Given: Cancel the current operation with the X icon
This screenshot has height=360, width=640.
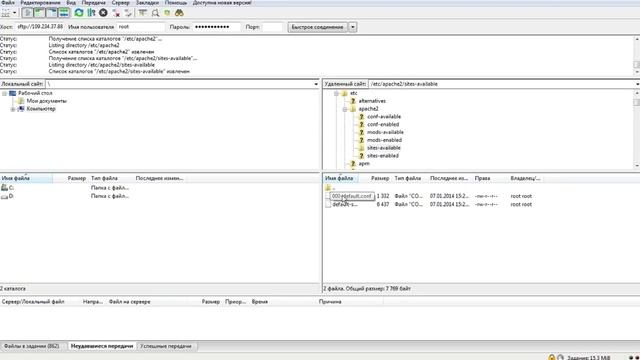Looking at the screenshot, I should pos(103,13).
